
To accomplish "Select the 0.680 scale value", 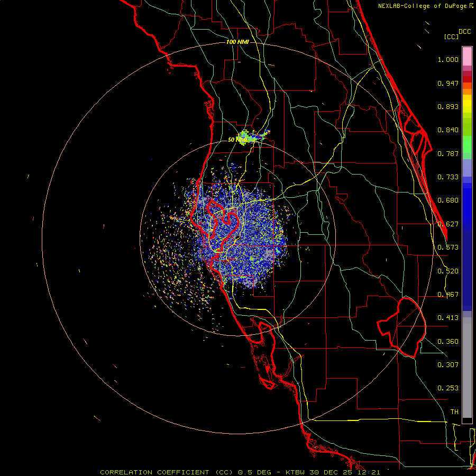I will 448,200.
